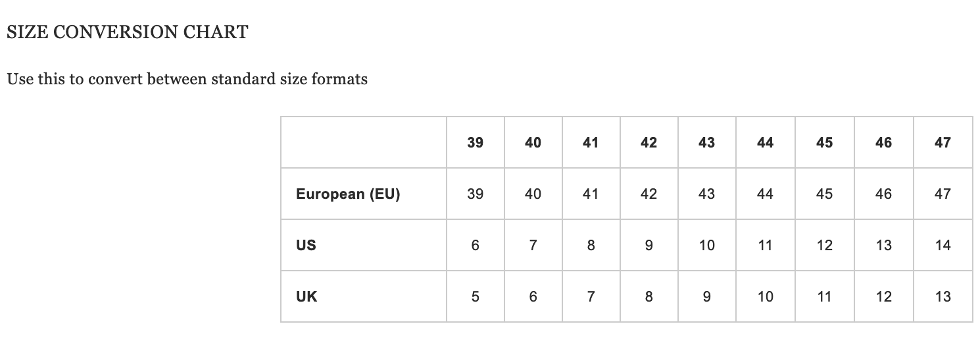980x349 pixels.
Task: Click the SIZE CONVERSION CHART heading
Action: pos(128,32)
